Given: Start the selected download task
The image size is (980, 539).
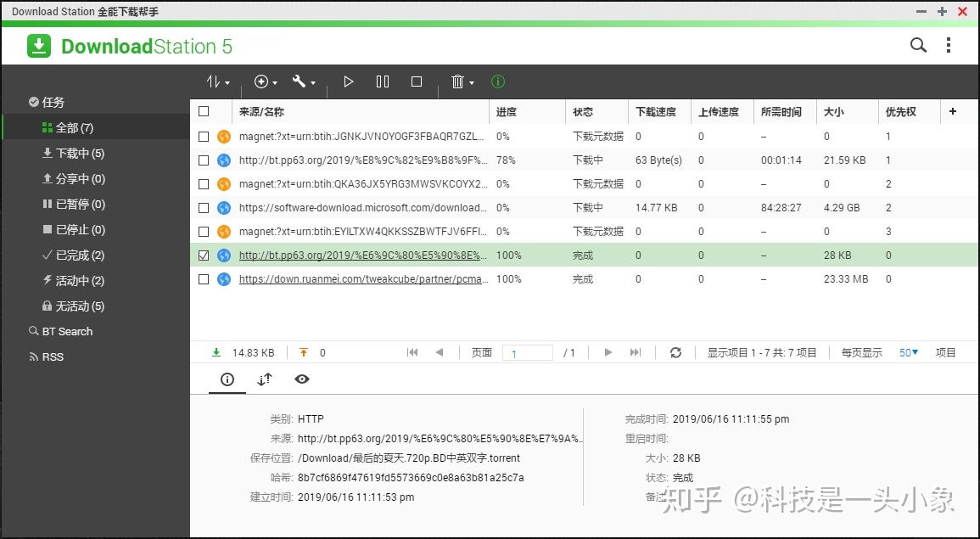Looking at the screenshot, I should tap(348, 81).
